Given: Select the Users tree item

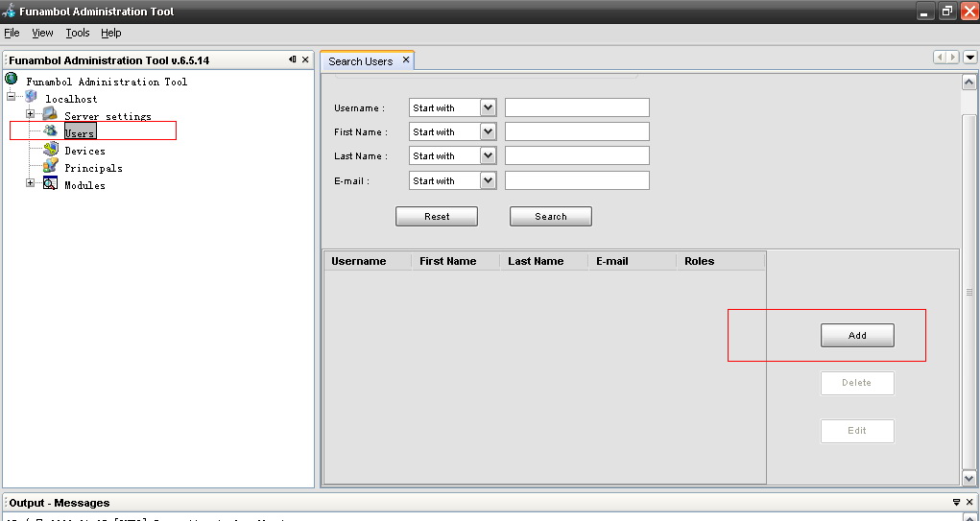Looking at the screenshot, I should pos(80,133).
